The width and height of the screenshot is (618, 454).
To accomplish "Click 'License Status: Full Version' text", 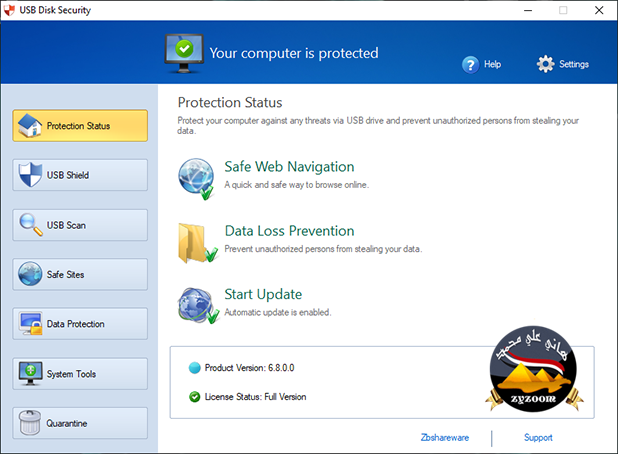I will (x=255, y=397).
